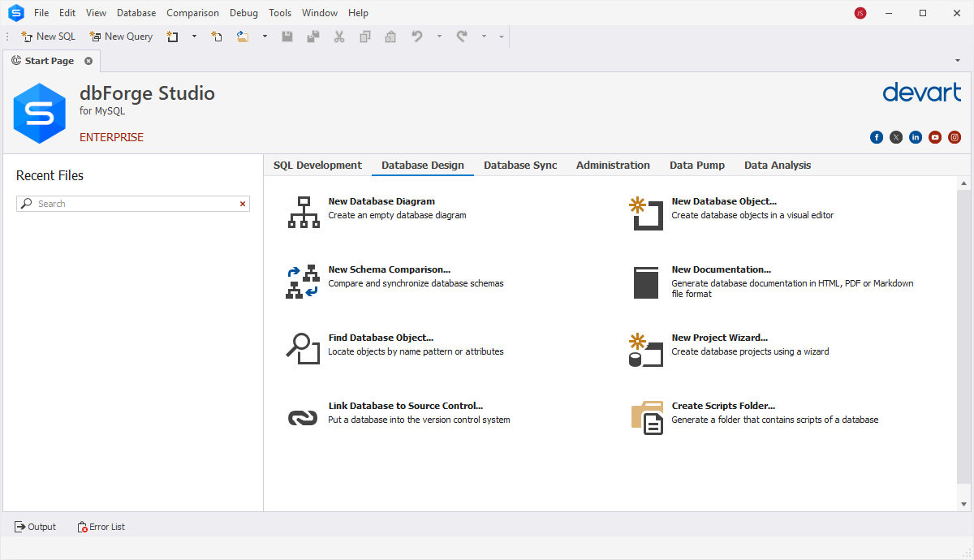The width and height of the screenshot is (974, 560).
Task: Open the Devart Instagram icon
Action: [955, 137]
